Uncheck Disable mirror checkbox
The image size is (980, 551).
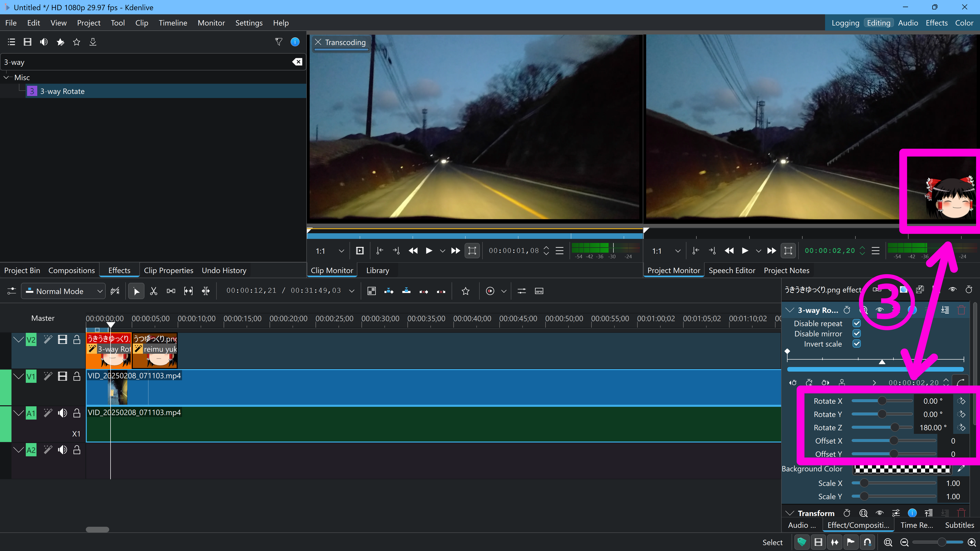(x=857, y=334)
